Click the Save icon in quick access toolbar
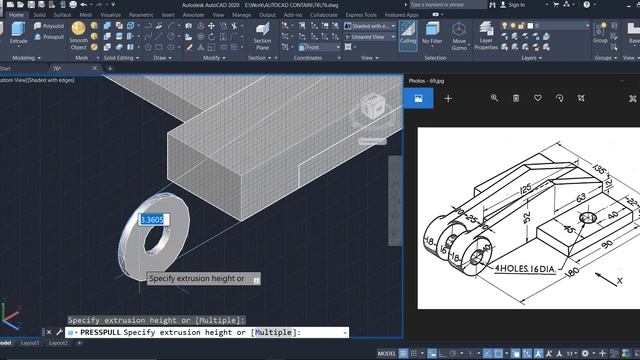640x360 pixels. (31, 5)
